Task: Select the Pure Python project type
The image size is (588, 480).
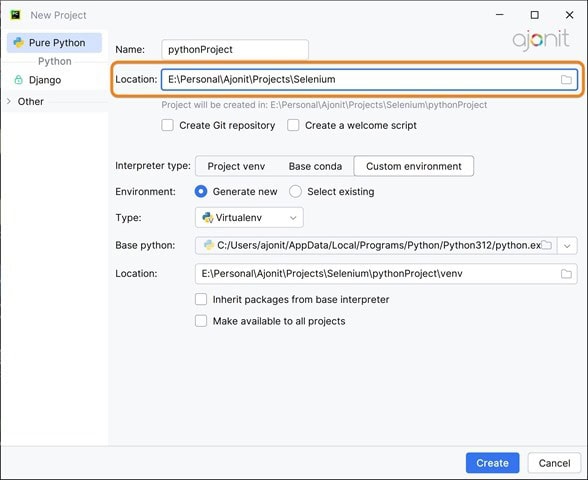Action: [54, 43]
